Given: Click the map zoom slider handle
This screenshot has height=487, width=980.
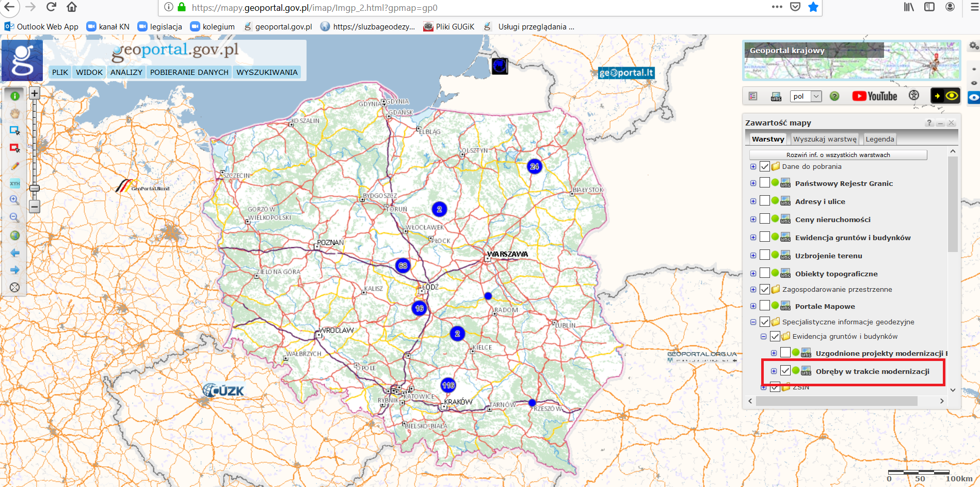Looking at the screenshot, I should tap(35, 188).
